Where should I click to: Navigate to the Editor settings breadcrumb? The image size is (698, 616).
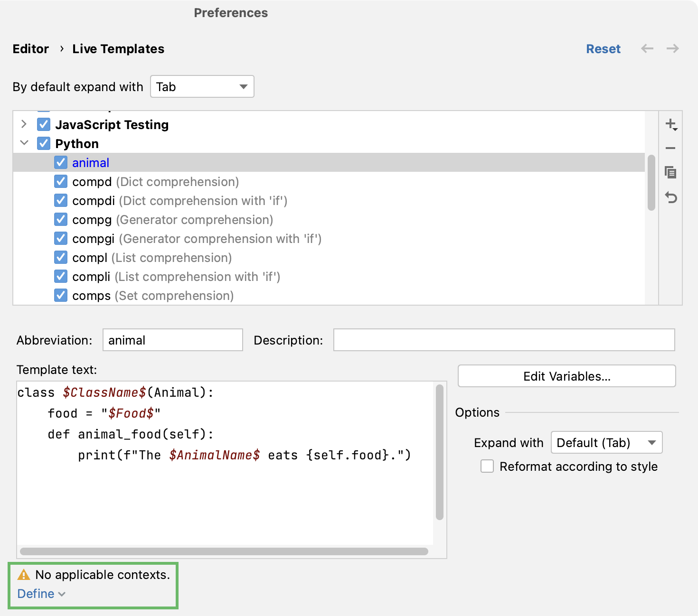(x=30, y=48)
